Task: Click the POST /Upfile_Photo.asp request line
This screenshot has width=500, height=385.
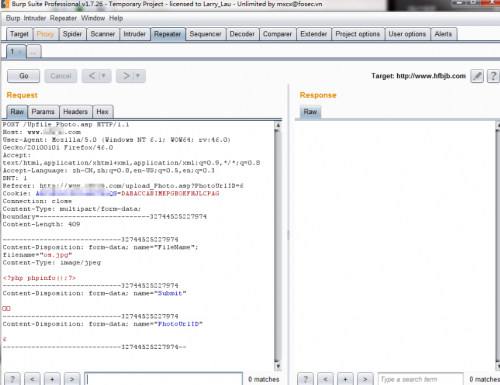Action: [66, 125]
